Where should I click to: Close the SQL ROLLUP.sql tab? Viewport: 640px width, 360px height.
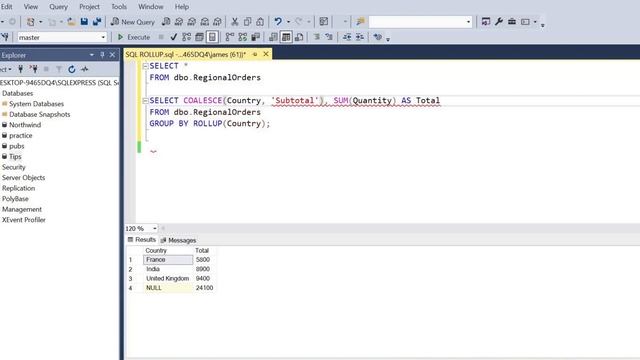click(266, 54)
